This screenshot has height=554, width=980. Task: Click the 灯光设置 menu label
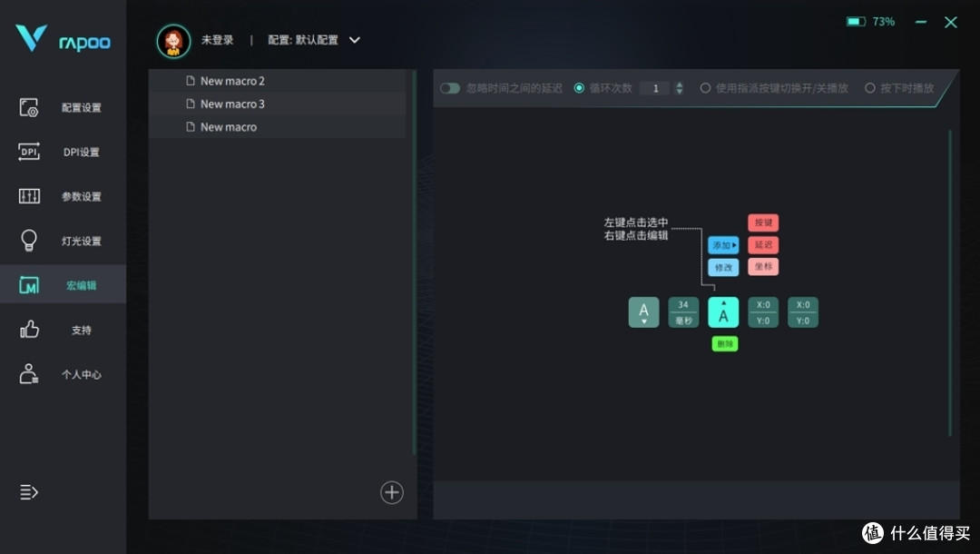coord(82,241)
